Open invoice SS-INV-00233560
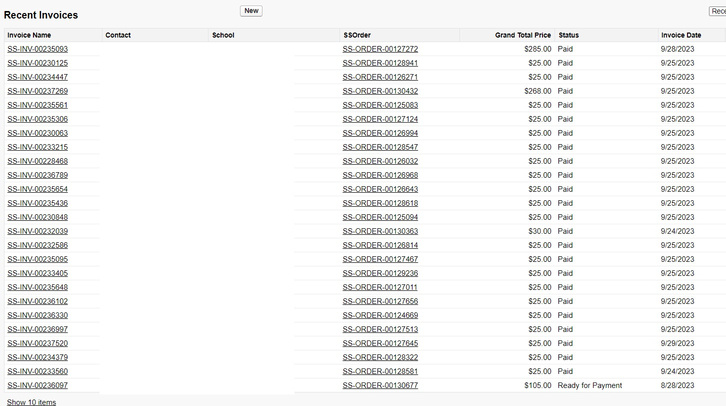Screen dimensions: 726x406 [x=38, y=371]
